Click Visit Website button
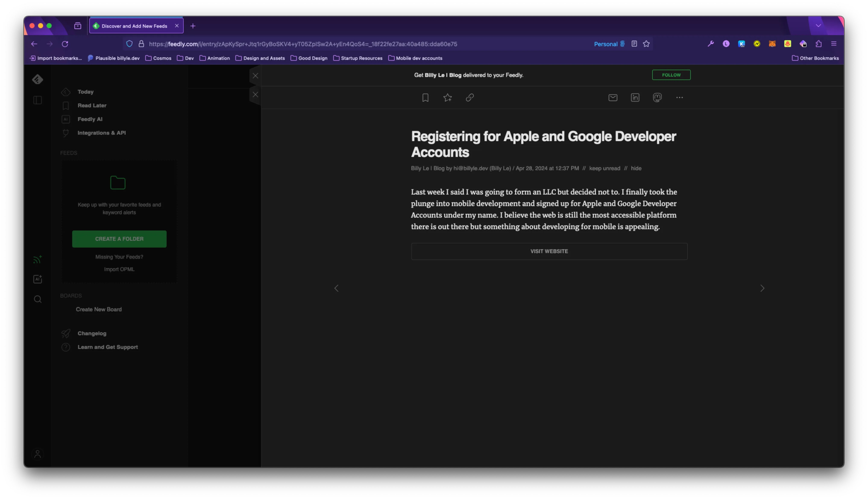Viewport: 868px width, 499px height. 549,252
